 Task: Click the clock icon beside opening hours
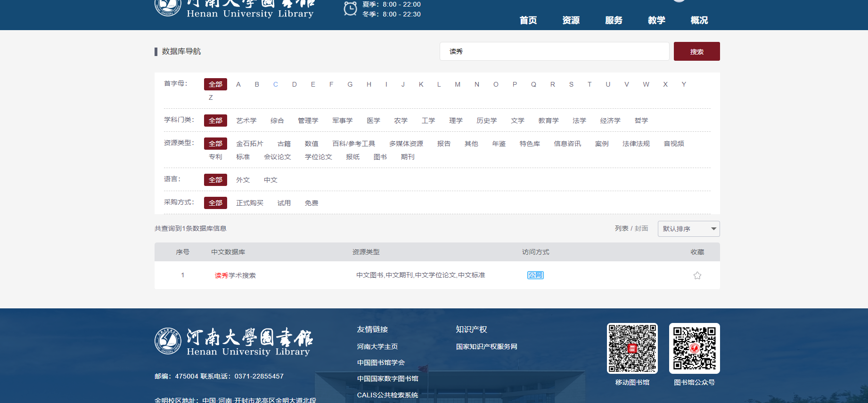point(350,8)
